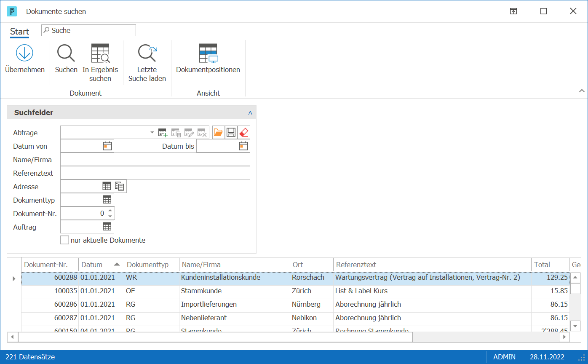Sort results by Dokument-Nr. column

[50, 265]
